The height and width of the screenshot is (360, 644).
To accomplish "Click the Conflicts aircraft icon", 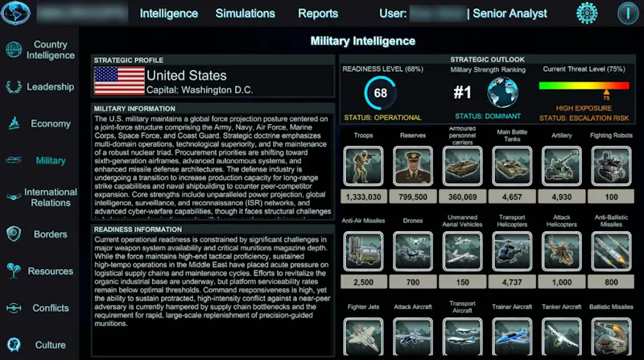I will pyautogui.click(x=14, y=308).
